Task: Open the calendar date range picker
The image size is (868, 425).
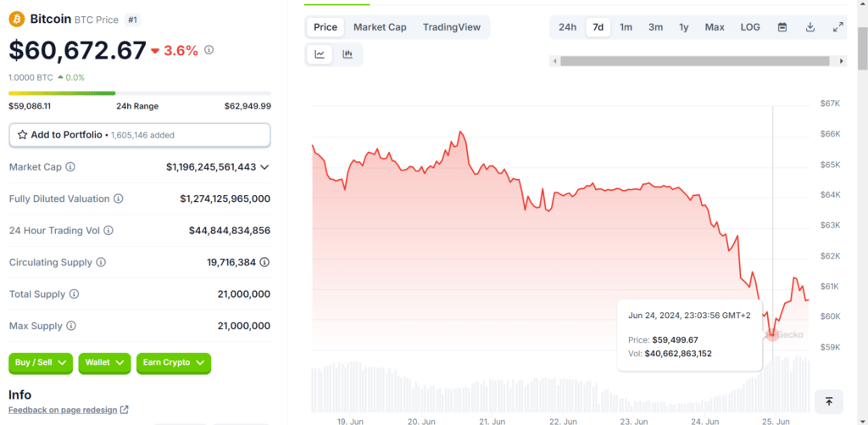Action: pyautogui.click(x=782, y=27)
